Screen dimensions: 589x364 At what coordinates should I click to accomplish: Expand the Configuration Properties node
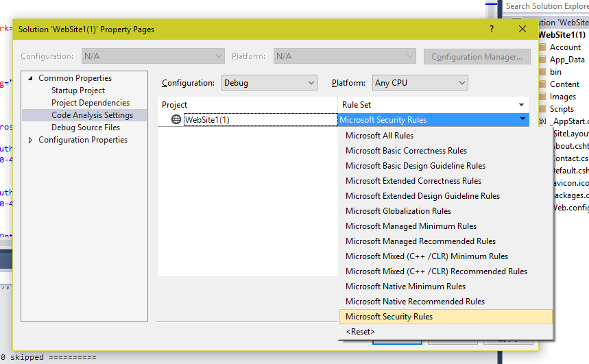[x=30, y=140]
